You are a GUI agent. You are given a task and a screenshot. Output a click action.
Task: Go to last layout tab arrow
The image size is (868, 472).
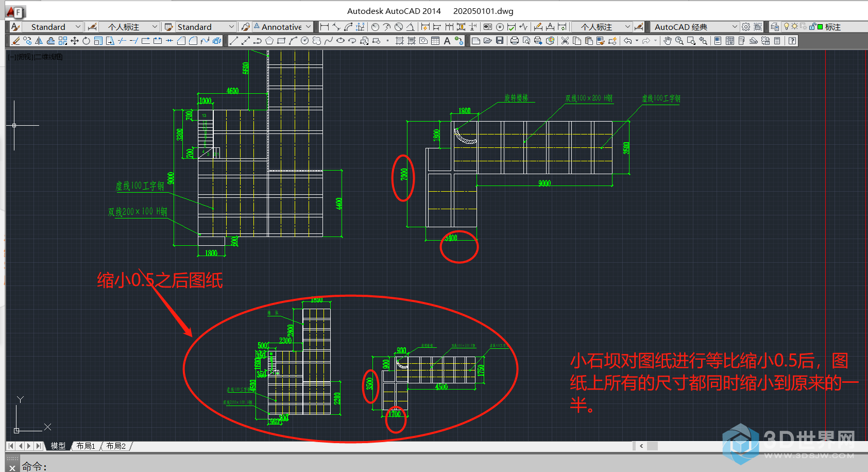(x=39, y=446)
